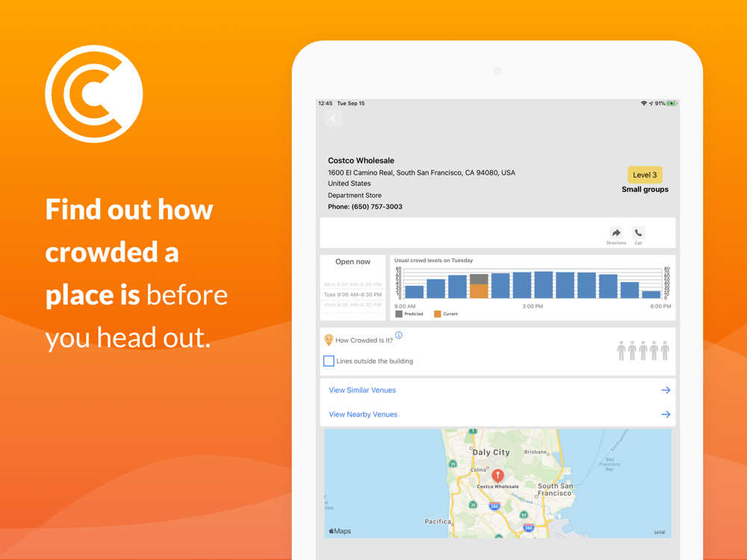
Task: Tap phone number (650) 757-3003
Action: (376, 207)
